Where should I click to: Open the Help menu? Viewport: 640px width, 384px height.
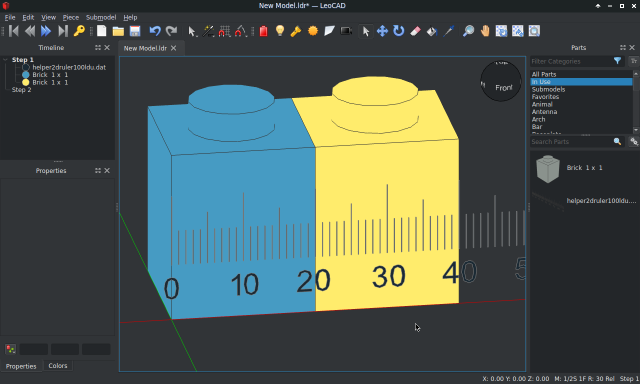pyautogui.click(x=130, y=18)
